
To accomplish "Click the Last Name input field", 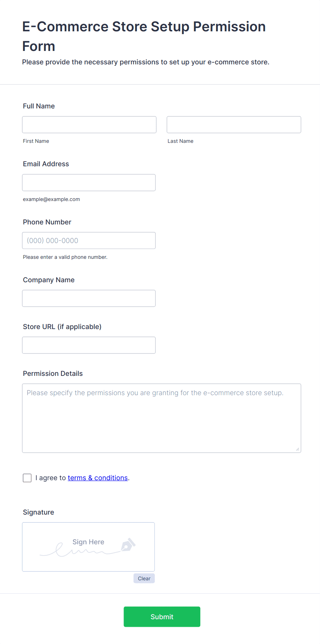I will click(234, 125).
